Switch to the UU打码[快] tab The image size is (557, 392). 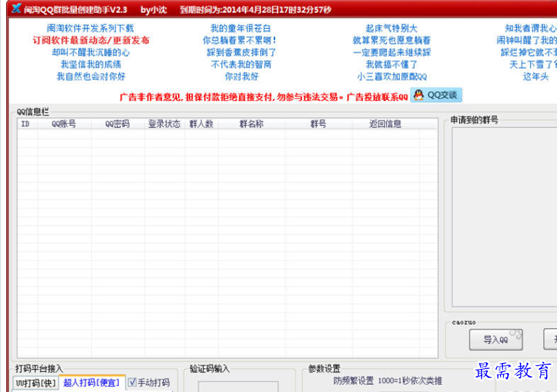click(x=36, y=383)
